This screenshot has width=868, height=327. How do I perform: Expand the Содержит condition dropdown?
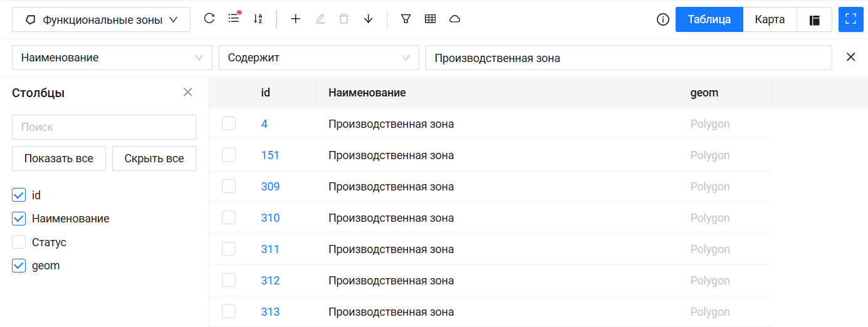click(x=318, y=58)
